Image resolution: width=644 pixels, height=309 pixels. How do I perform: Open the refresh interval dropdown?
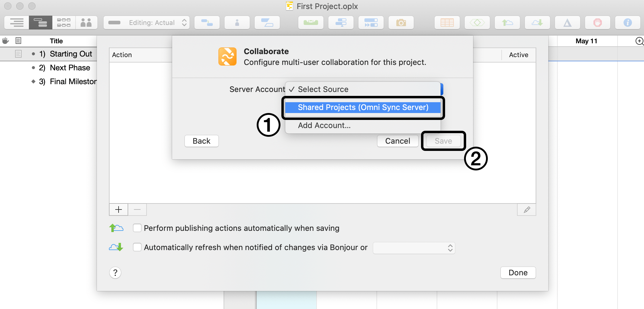tap(414, 248)
